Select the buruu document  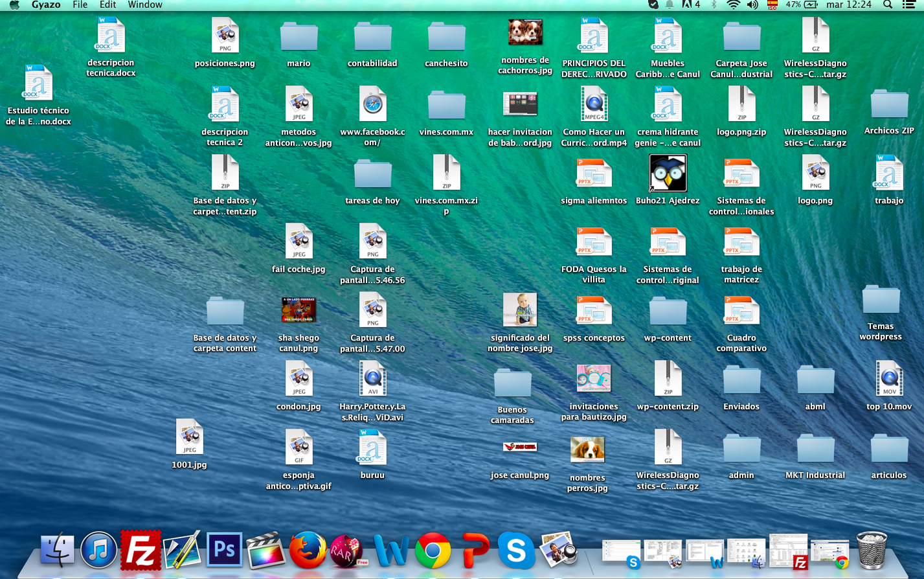372,455
